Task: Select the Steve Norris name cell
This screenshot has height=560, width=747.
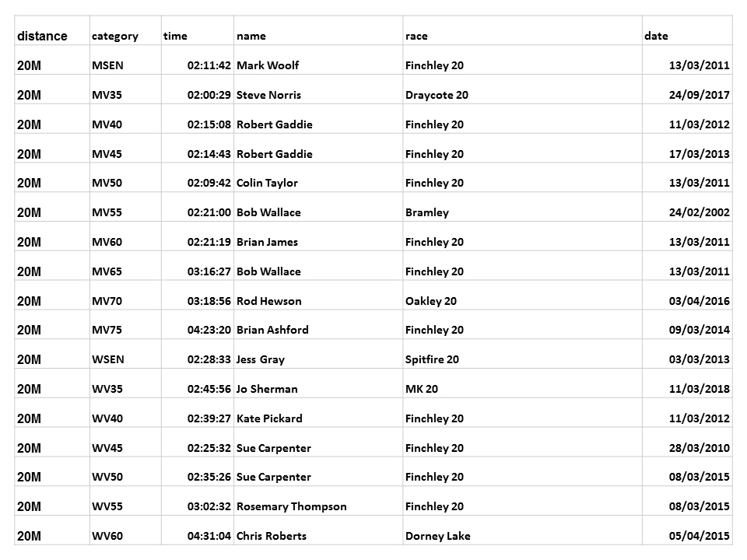Action: click(x=268, y=95)
